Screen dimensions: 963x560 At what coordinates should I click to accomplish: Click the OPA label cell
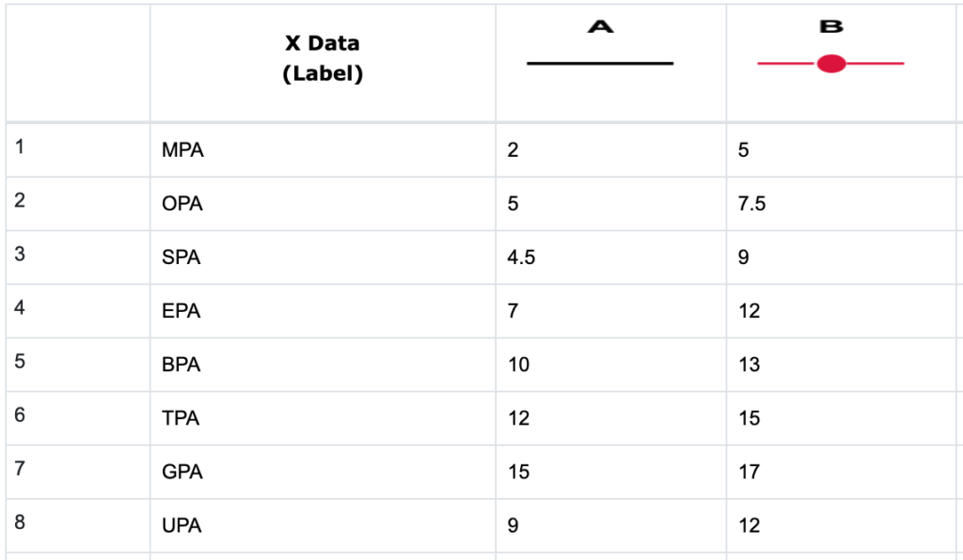pos(182,203)
